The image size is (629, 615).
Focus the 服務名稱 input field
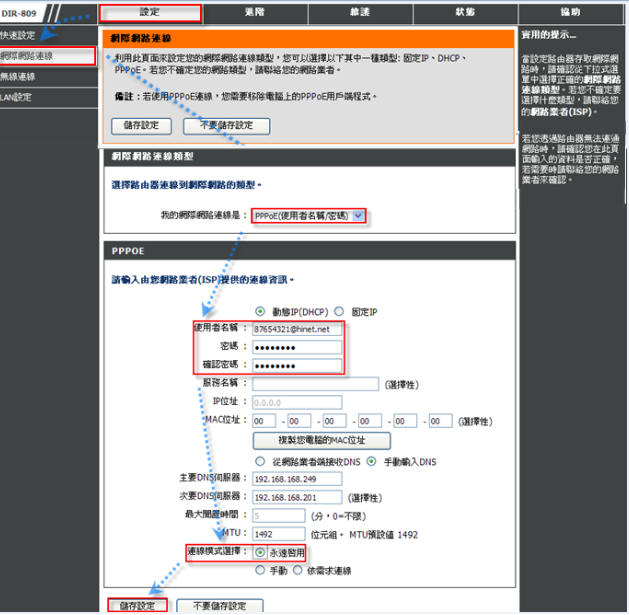point(315,383)
